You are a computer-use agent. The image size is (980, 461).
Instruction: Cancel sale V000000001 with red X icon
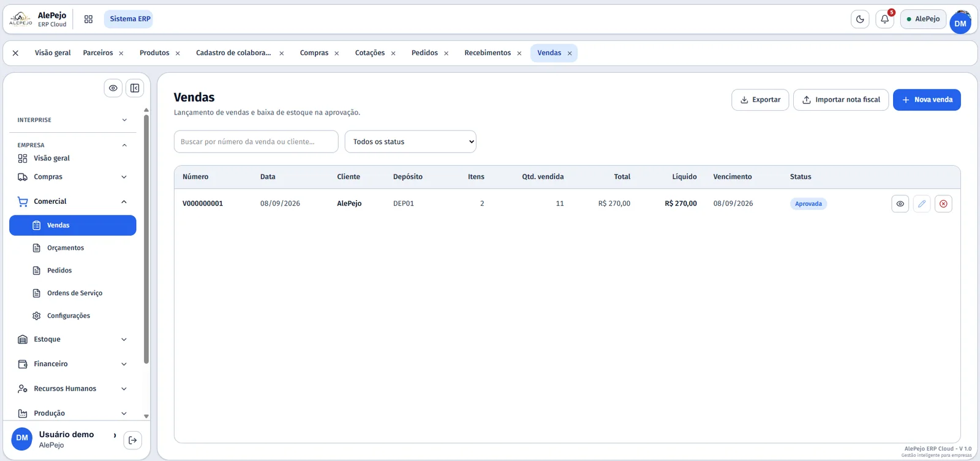click(x=943, y=204)
